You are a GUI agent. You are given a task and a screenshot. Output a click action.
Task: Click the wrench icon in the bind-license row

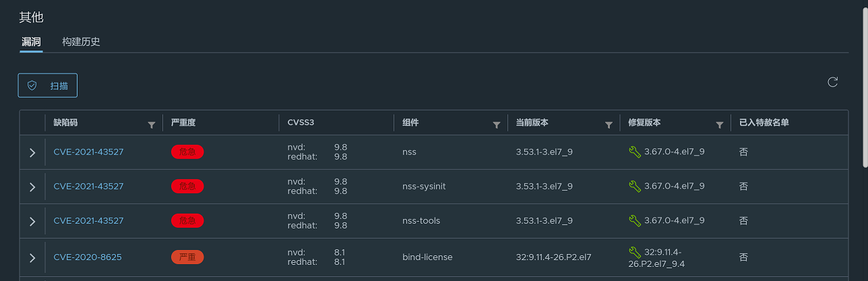pyautogui.click(x=634, y=252)
